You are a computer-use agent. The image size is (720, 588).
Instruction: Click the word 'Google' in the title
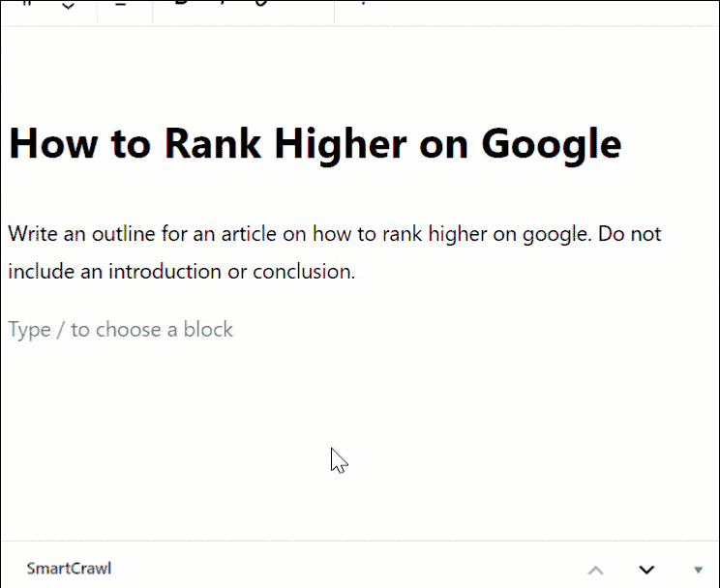click(552, 145)
